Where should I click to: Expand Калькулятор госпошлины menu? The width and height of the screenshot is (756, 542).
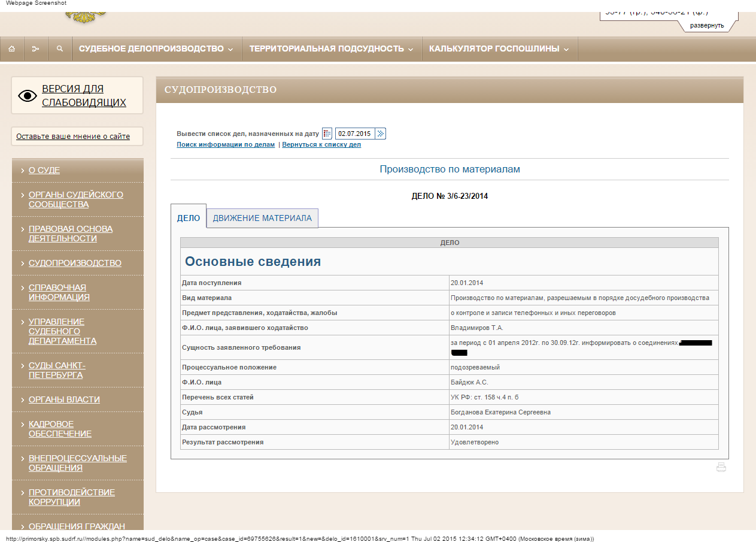499,49
